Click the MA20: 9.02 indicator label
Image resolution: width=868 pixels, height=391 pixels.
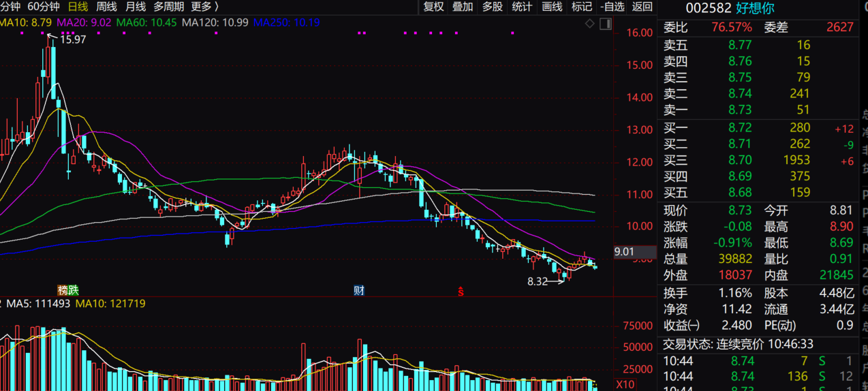pyautogui.click(x=84, y=22)
